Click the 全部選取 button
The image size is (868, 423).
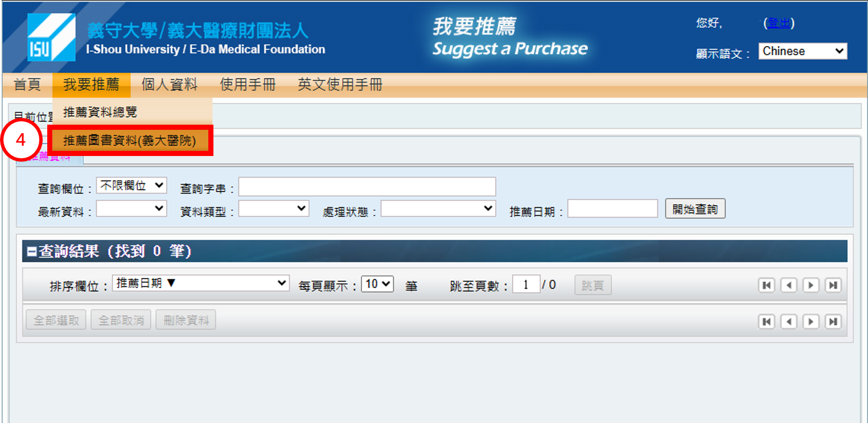click(x=56, y=320)
